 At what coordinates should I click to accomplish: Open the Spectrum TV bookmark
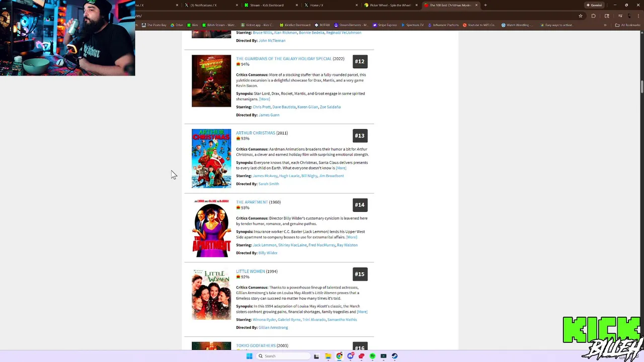pyautogui.click(x=413, y=25)
